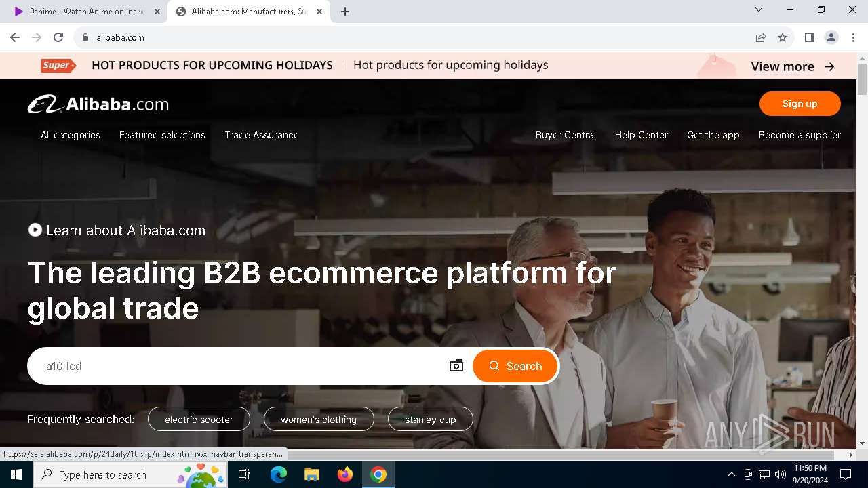Click the Alibaba.com logo
This screenshot has width=868, height=488.
[98, 104]
